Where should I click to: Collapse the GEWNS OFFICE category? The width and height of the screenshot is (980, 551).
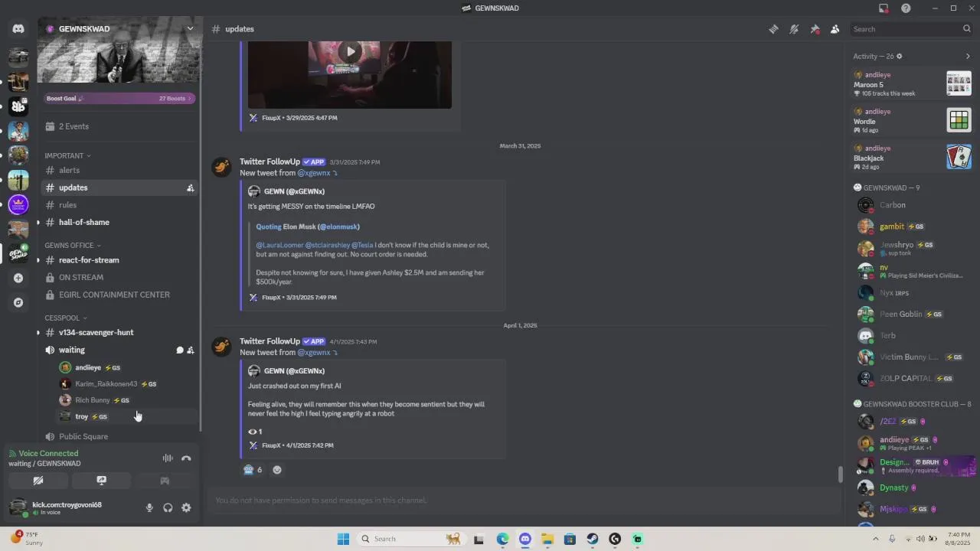click(x=73, y=246)
